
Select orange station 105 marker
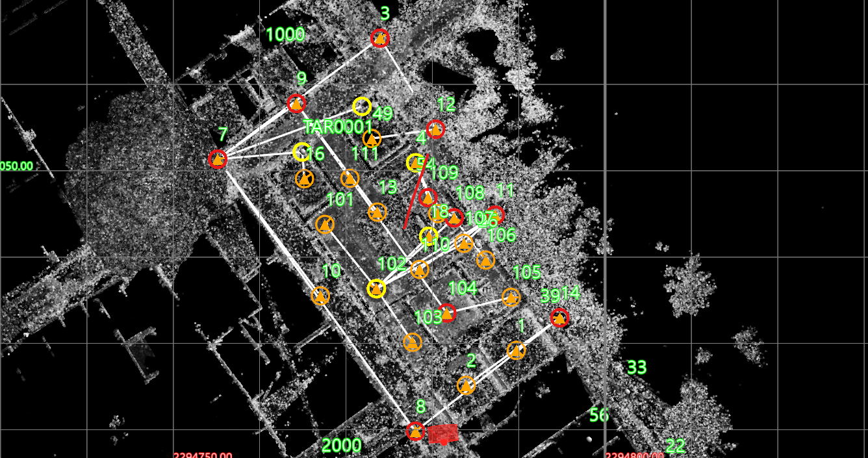click(x=511, y=298)
